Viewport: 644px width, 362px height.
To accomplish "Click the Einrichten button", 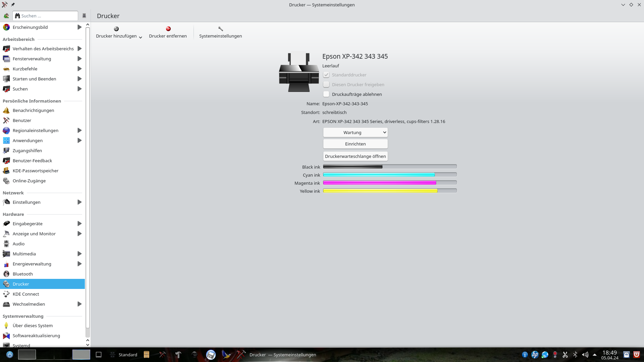I will pyautogui.click(x=356, y=144).
